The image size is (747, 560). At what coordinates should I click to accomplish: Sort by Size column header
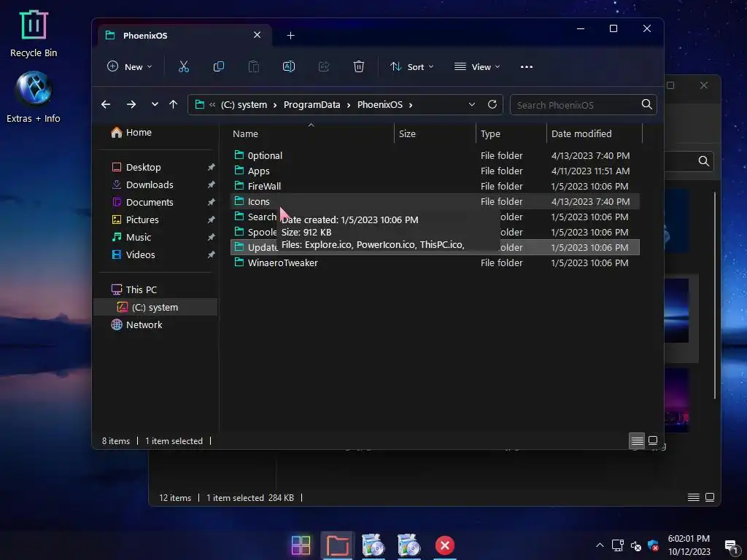pyautogui.click(x=435, y=133)
